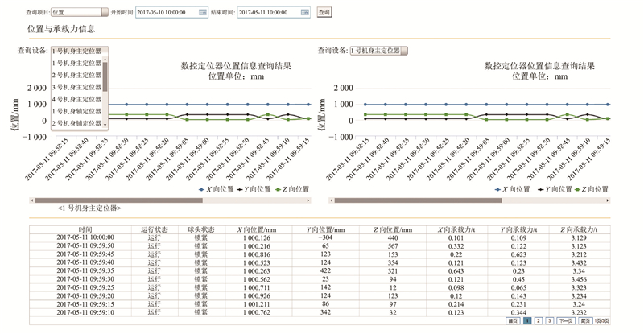Image resolution: width=644 pixels, height=334 pixels.
Task: Select page 1 in pagination
Action: pos(527,321)
